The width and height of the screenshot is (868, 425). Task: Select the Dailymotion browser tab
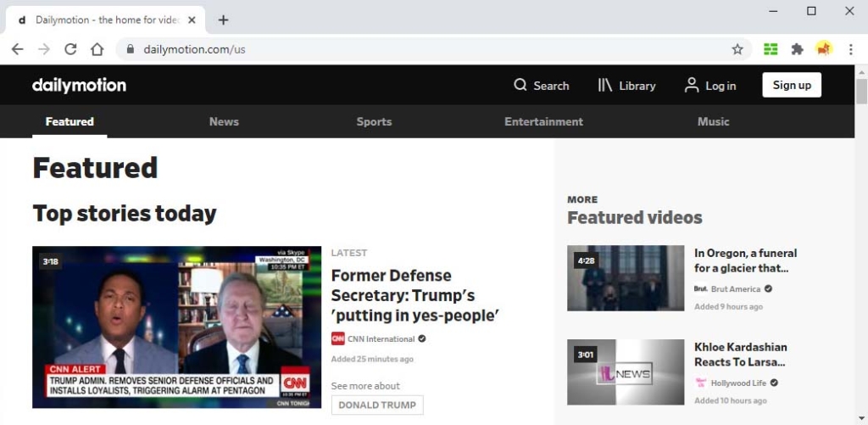pos(105,20)
